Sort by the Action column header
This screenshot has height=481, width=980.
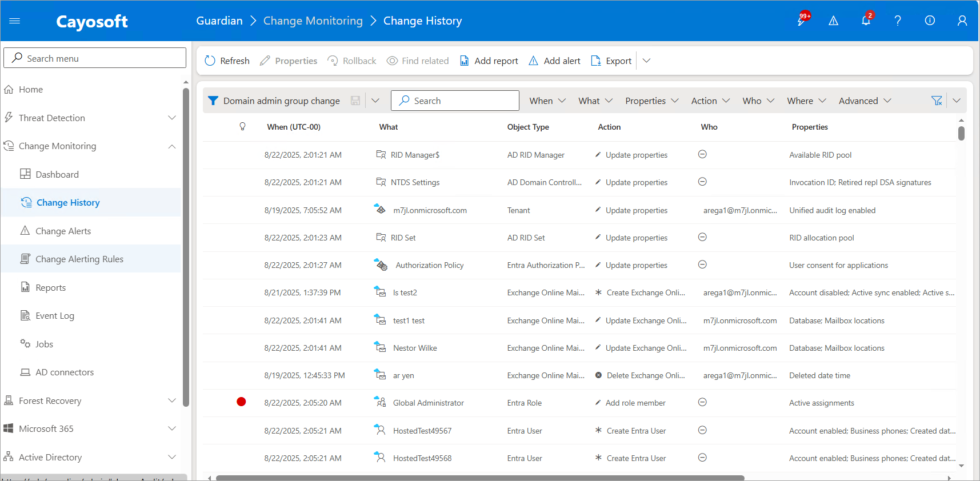[x=609, y=127]
